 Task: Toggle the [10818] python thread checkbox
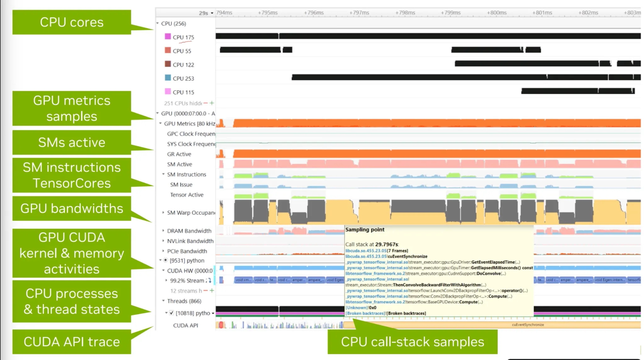(171, 313)
